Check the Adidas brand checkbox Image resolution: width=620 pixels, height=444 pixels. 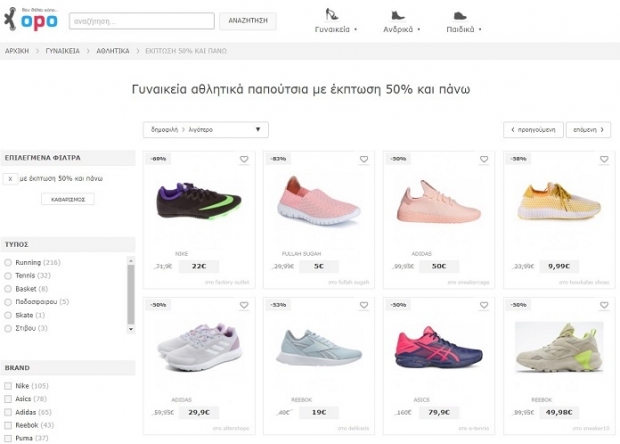pos(8,412)
